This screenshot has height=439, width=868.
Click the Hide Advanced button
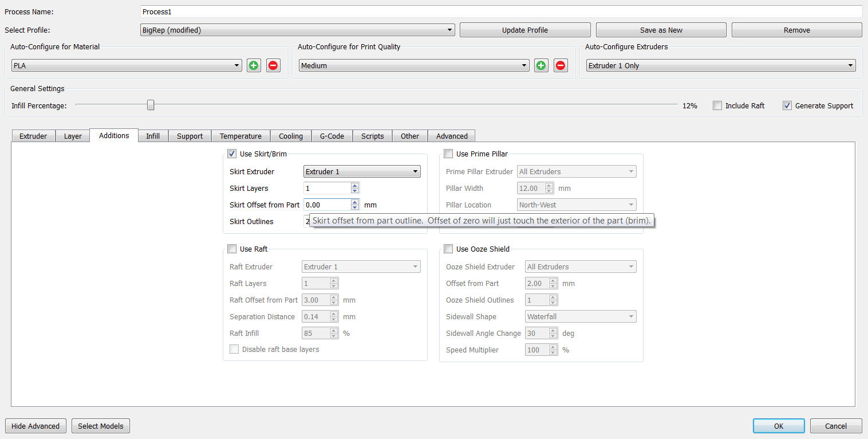coord(35,426)
